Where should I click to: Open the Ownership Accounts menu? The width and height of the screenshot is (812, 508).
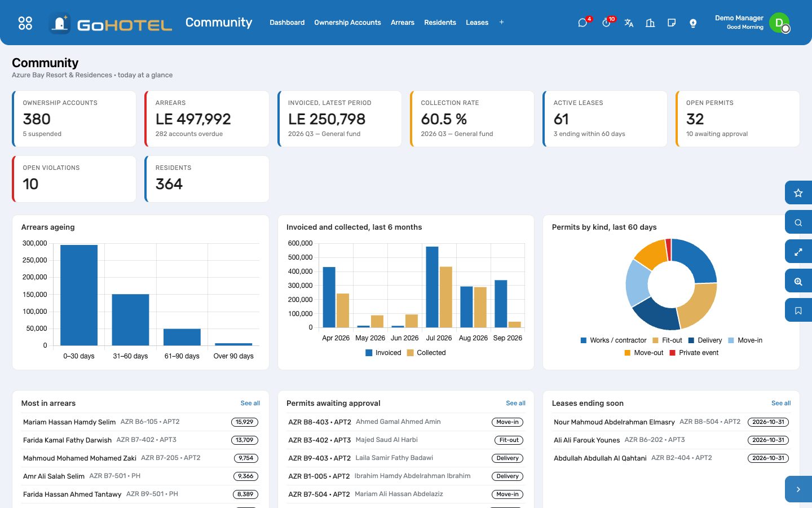point(347,23)
